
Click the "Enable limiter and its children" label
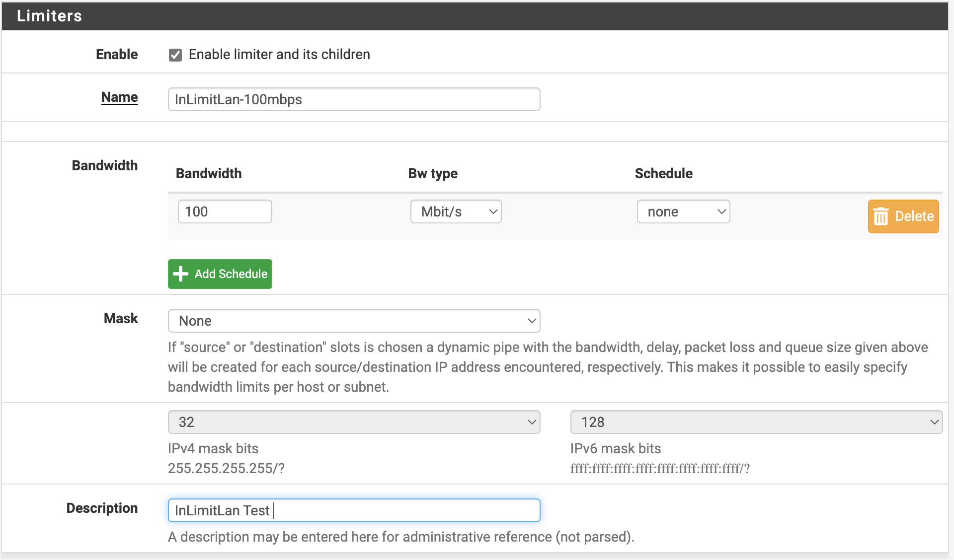(x=279, y=55)
